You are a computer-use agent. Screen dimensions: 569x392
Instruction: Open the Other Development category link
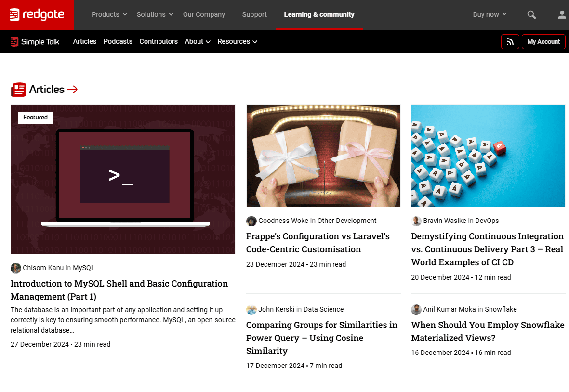[x=347, y=221]
